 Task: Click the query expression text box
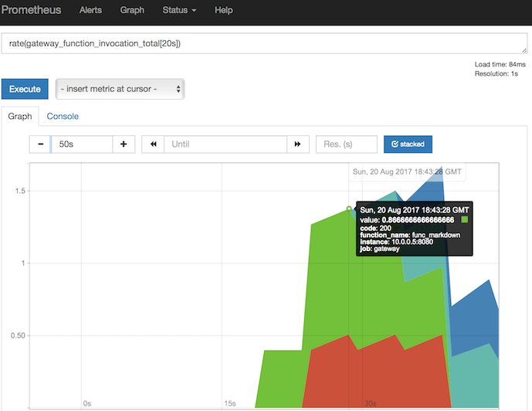click(263, 43)
